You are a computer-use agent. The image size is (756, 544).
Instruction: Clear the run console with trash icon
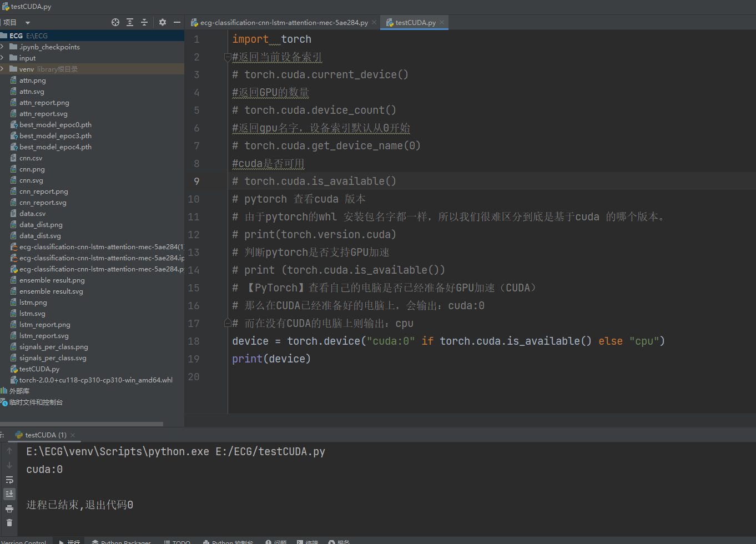coord(9,522)
